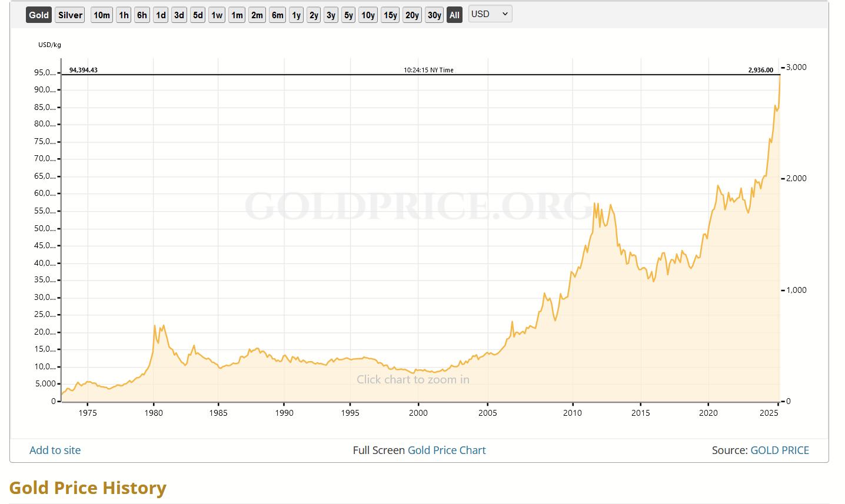Screen dimensions: 845x504
Task: Open Gold Price Chart full screen link
Action: point(447,450)
